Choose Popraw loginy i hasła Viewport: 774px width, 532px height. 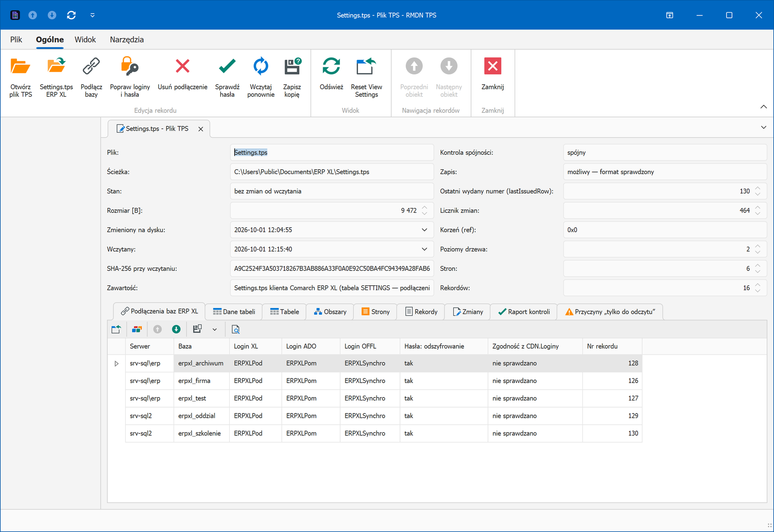pos(130,78)
